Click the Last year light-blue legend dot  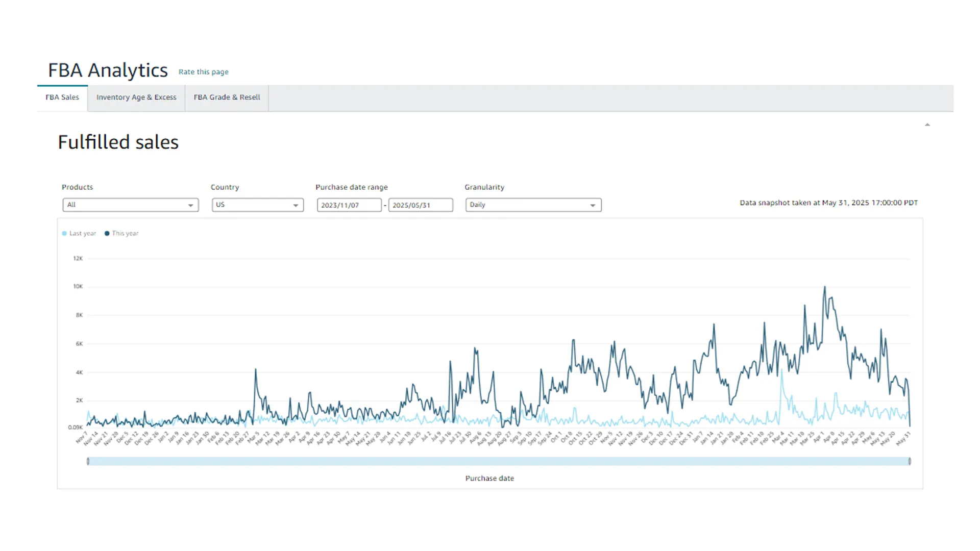(64, 234)
